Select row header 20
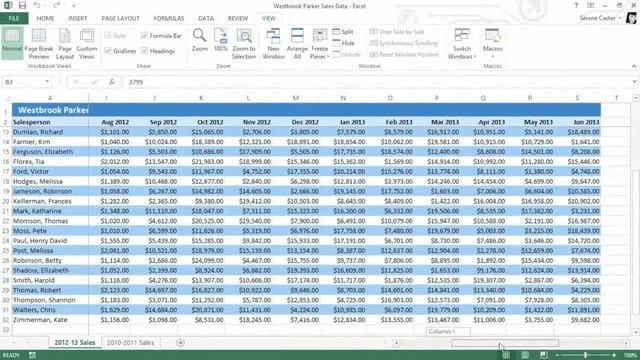 (6, 201)
